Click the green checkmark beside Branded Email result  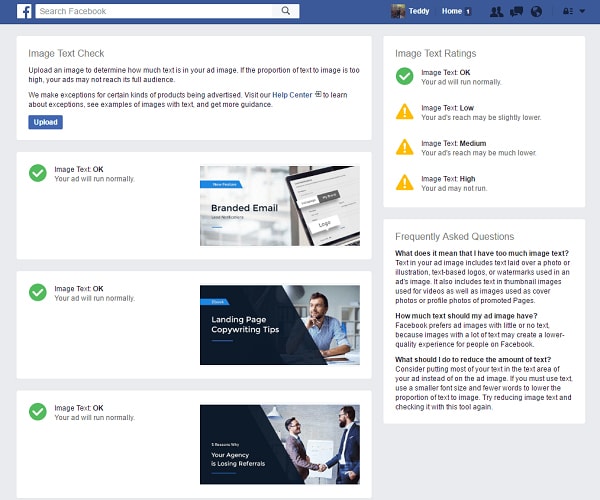pos(38,173)
